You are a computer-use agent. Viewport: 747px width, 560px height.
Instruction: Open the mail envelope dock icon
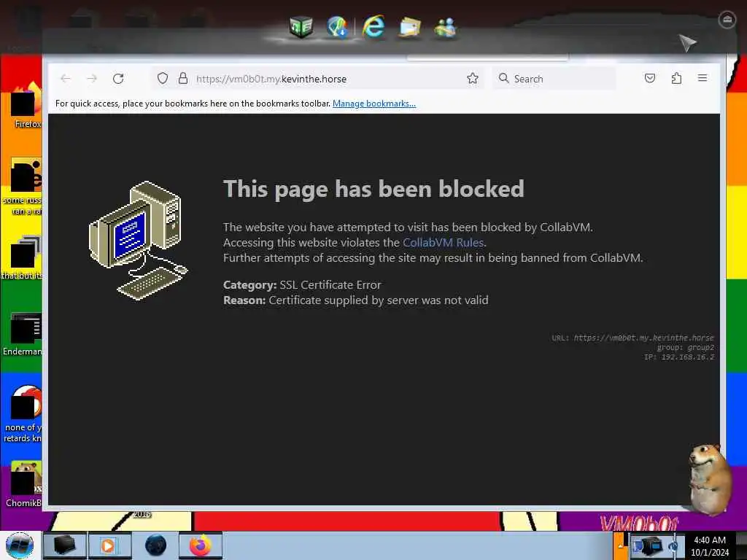410,27
